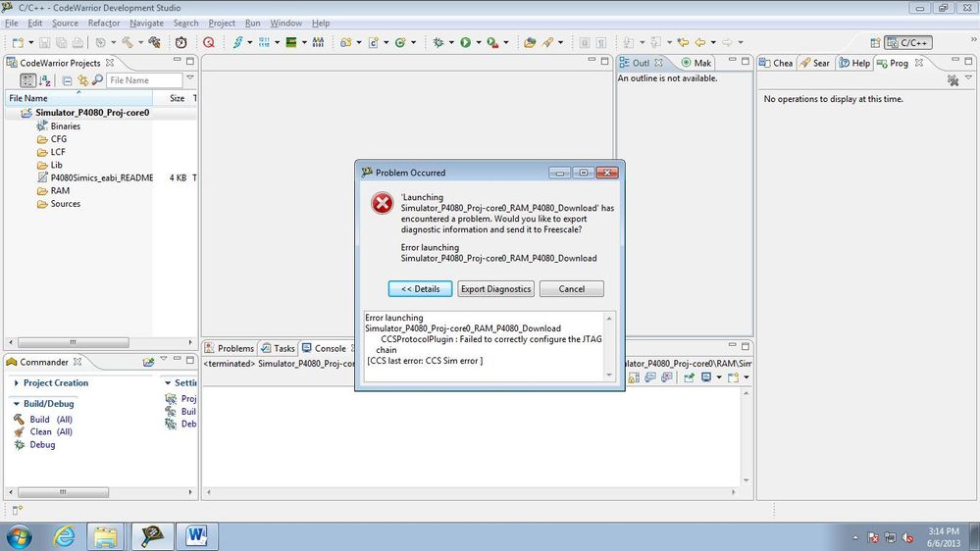The height and width of the screenshot is (551, 980).
Task: Open the New file icon dropdown arrow
Action: [30, 42]
